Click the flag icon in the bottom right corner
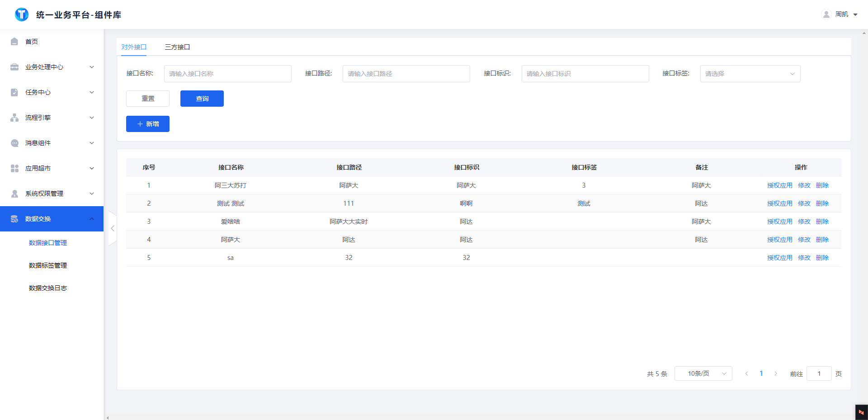The image size is (868, 420). tap(861, 412)
